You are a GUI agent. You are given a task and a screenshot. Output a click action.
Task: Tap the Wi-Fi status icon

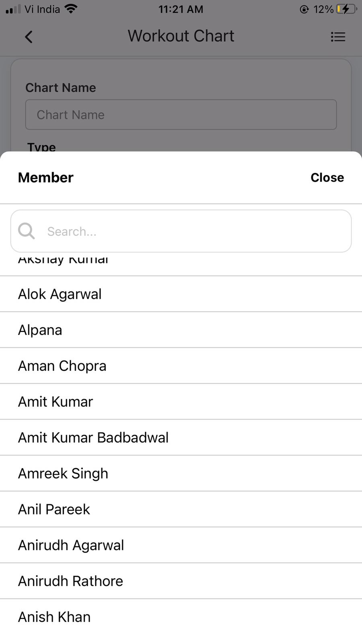tap(71, 9)
